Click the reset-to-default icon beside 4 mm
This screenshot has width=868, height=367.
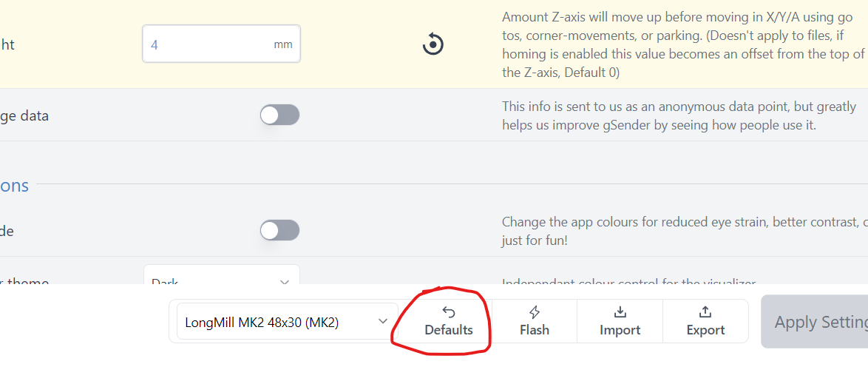(x=433, y=44)
